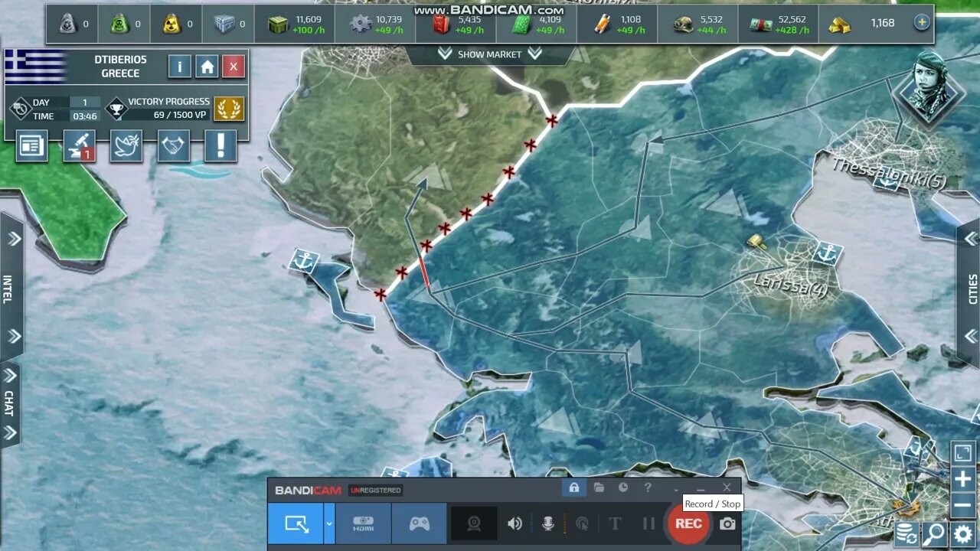This screenshot has width=980, height=551.
Task: Open the gold laurel victory ranking icon
Action: point(229,109)
